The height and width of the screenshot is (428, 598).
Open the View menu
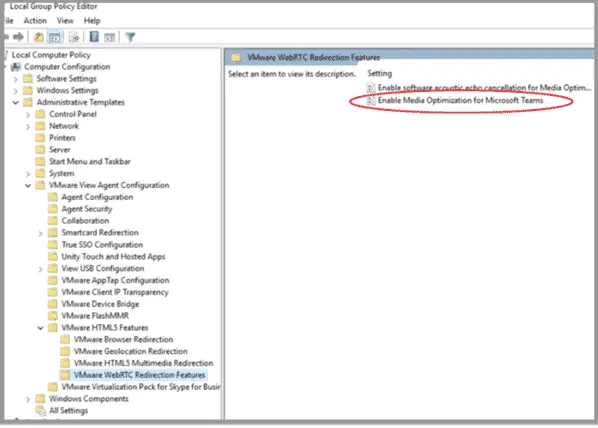click(x=65, y=21)
